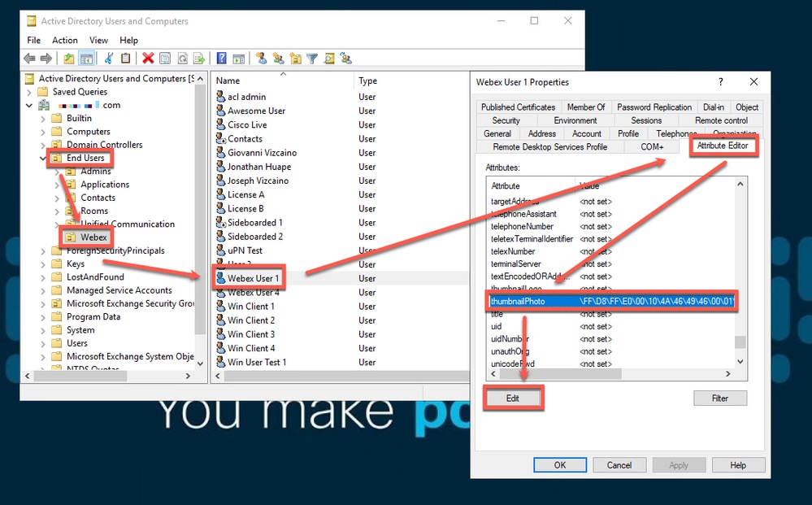812x505 pixels.
Task: Open Properties via the toolbar icon
Action: pyautogui.click(x=165, y=59)
